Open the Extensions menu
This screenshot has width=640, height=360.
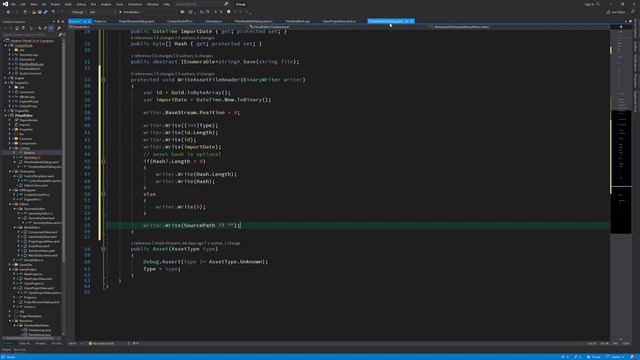pos(135,4)
